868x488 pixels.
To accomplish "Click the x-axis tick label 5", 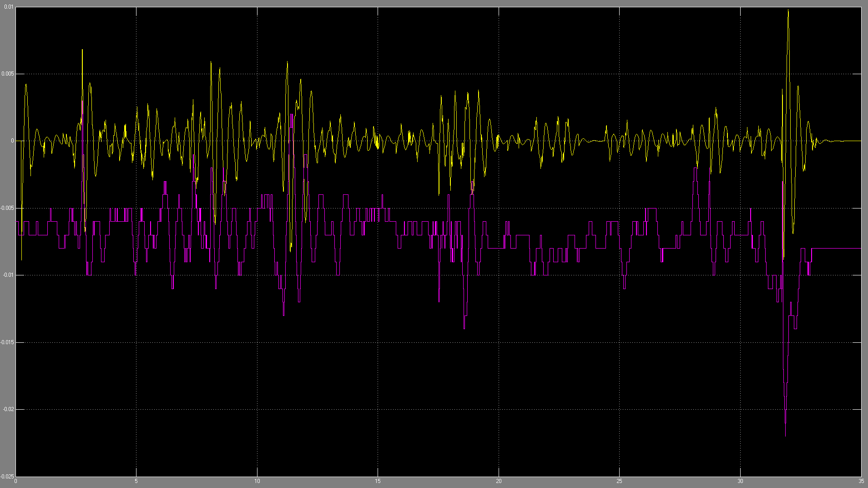I will (x=136, y=481).
